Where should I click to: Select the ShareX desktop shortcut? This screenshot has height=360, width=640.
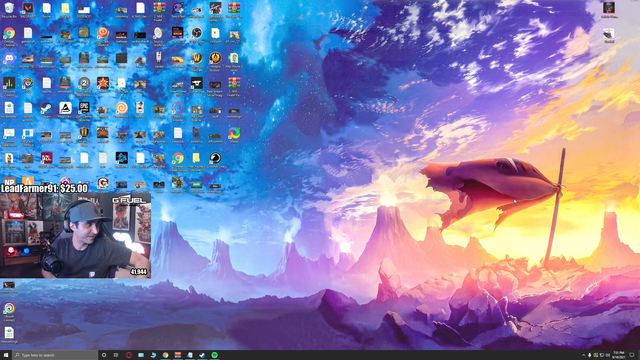(x=234, y=135)
